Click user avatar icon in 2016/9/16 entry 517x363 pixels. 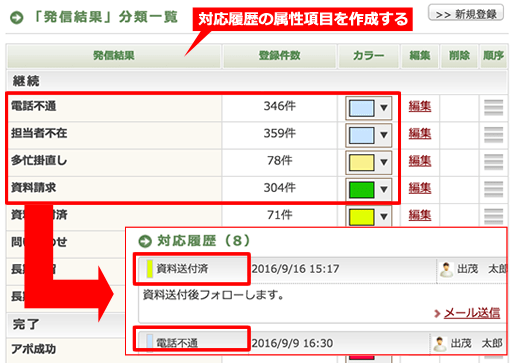[x=446, y=269]
